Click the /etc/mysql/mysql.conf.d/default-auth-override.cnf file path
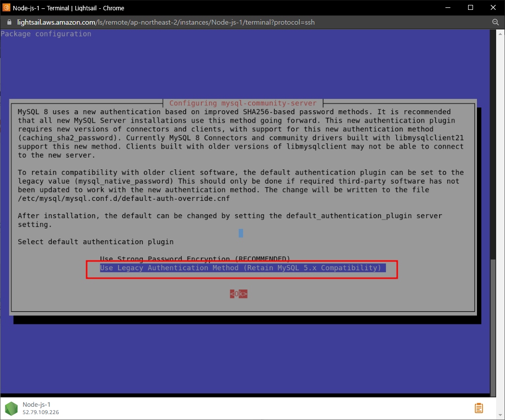Image resolution: width=505 pixels, height=420 pixels. 124,198
